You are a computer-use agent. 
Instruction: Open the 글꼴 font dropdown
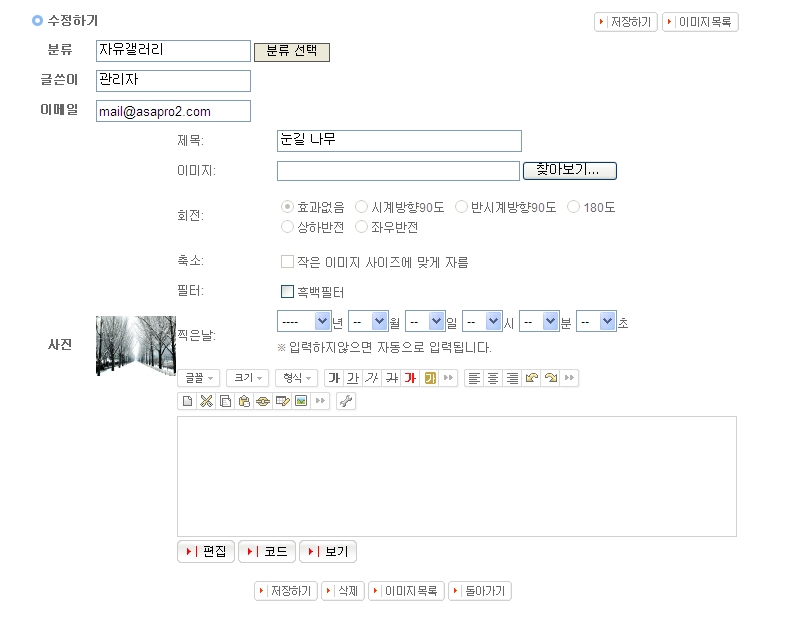pyautogui.click(x=198, y=378)
